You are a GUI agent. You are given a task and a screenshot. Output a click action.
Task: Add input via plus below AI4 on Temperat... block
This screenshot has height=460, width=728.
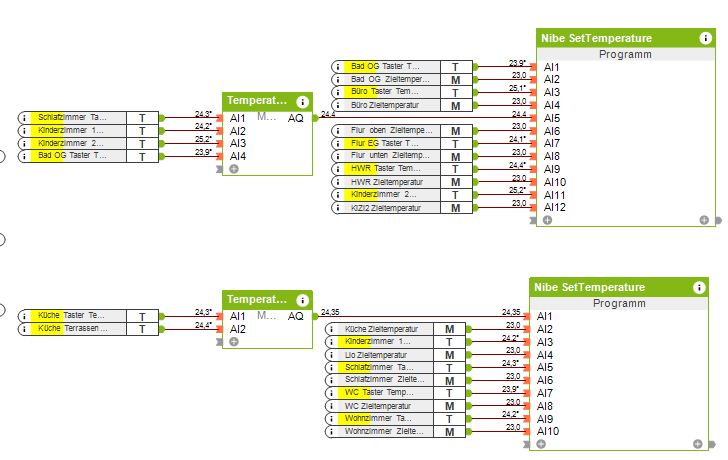click(234, 169)
